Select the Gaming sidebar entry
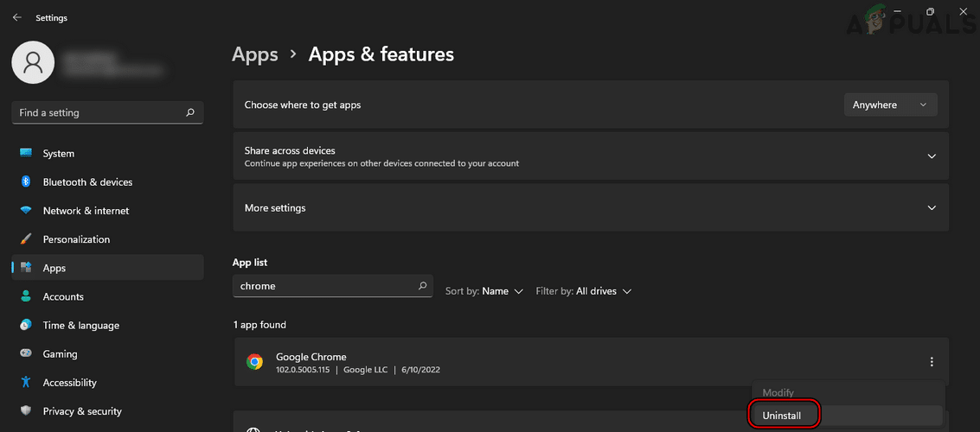Screen dimensions: 980x432 (x=60, y=354)
